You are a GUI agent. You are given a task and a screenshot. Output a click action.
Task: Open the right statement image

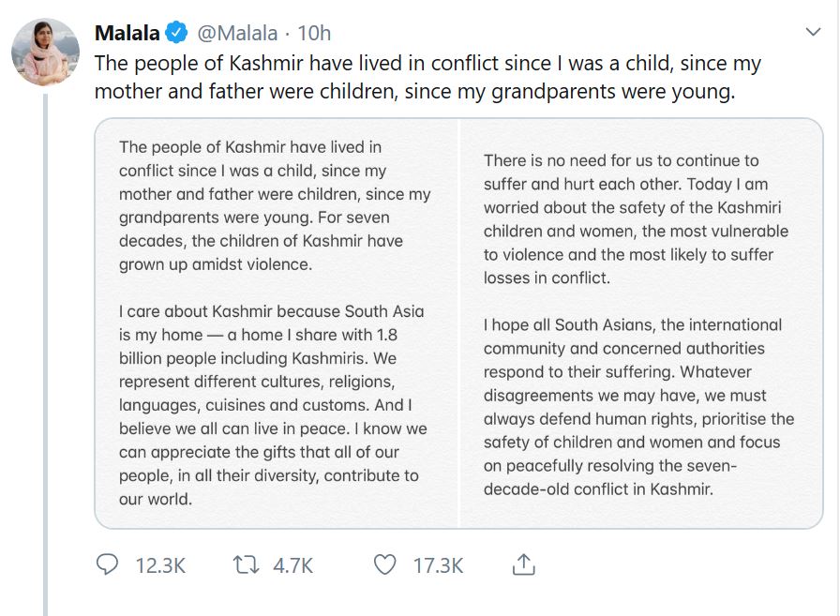640,323
